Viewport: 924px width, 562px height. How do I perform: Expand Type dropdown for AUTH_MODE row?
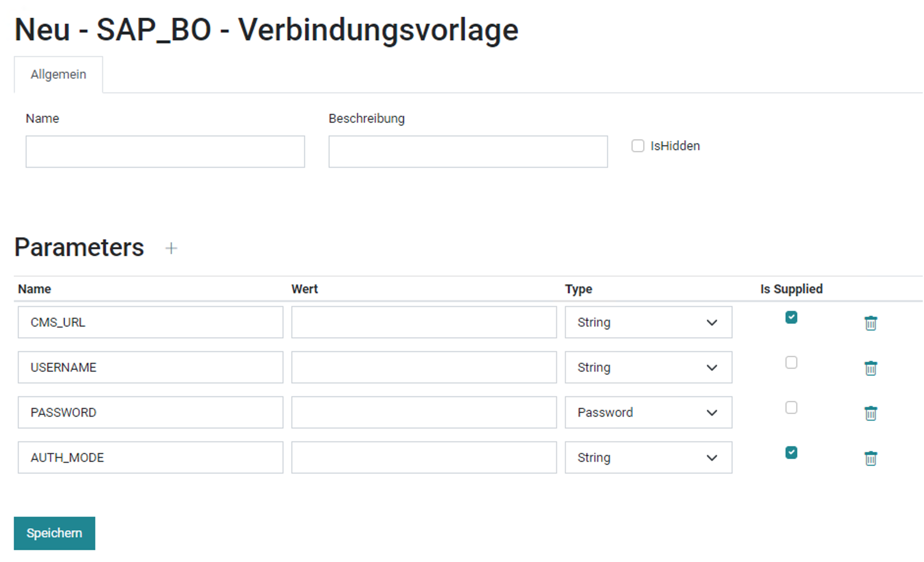coord(648,458)
